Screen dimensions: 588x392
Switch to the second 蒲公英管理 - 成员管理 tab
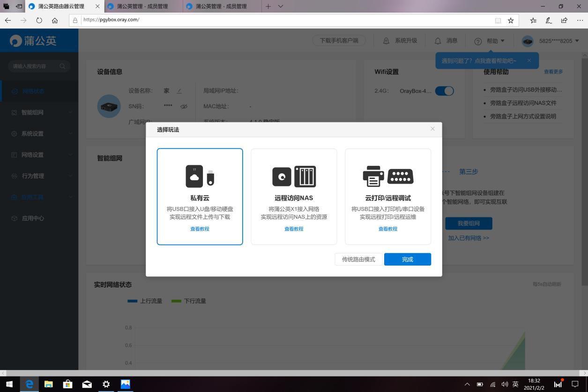click(142, 7)
